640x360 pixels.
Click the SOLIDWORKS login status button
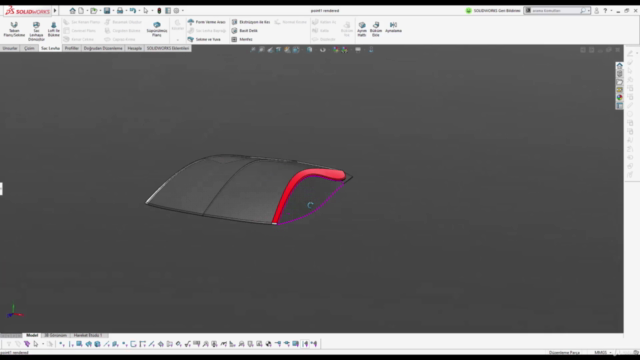pyautogui.click(x=493, y=11)
